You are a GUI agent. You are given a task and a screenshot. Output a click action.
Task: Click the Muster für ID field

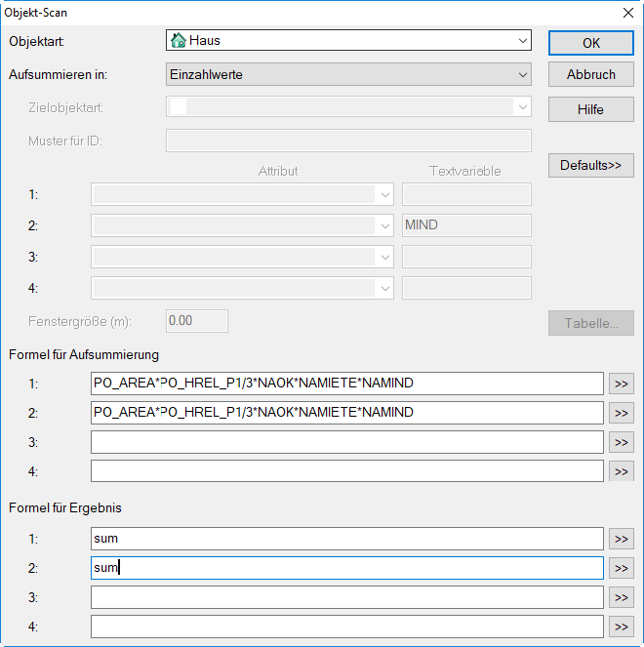(x=348, y=141)
